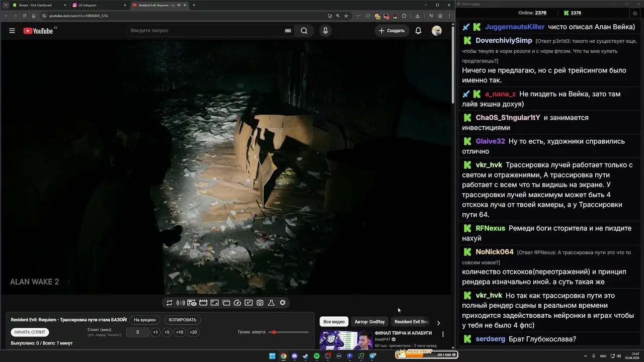Screen dimensions: 644x362
Task: Click the 'Создать' create button
Action: coord(392,31)
